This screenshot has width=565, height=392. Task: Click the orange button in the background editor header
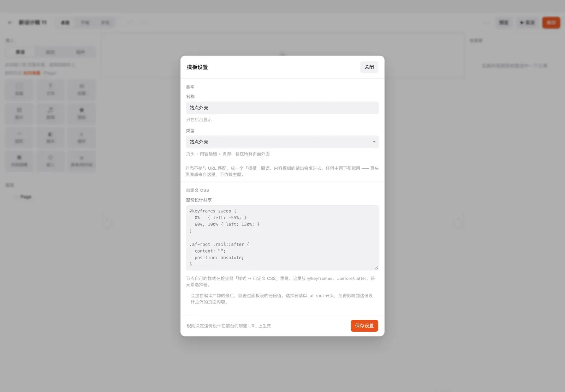tap(551, 23)
